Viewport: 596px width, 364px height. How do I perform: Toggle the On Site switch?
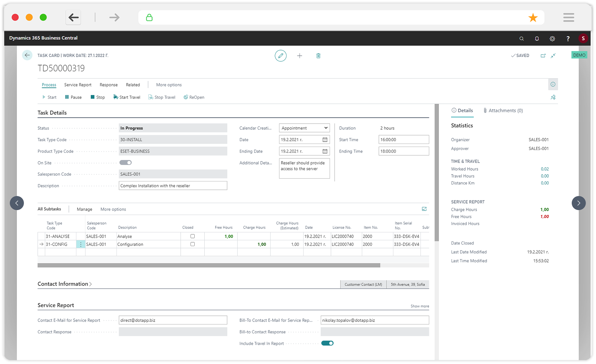[x=125, y=163]
